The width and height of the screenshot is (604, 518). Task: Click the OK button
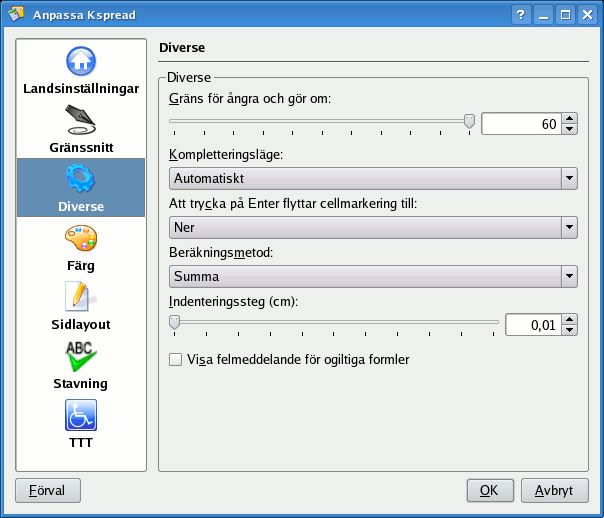pyautogui.click(x=489, y=491)
